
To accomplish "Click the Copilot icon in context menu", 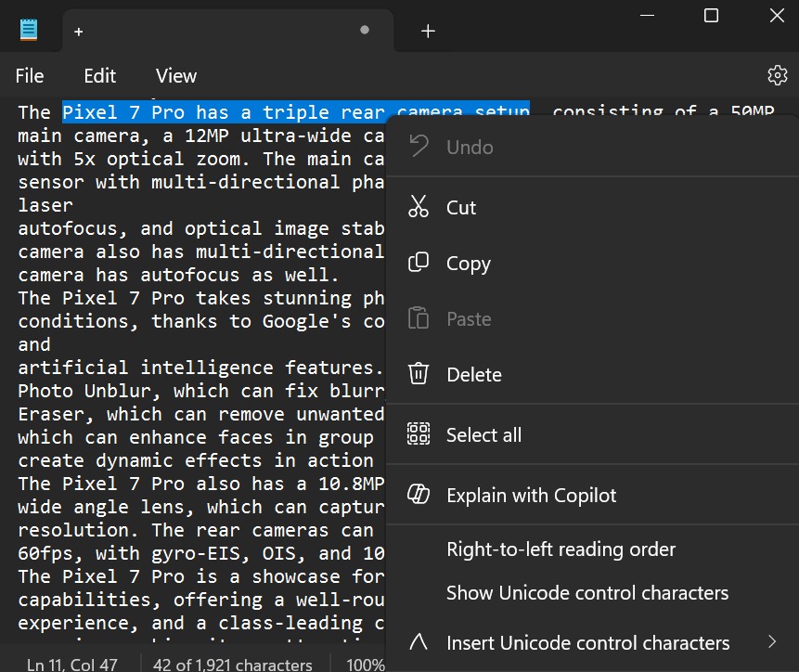I will [419, 494].
